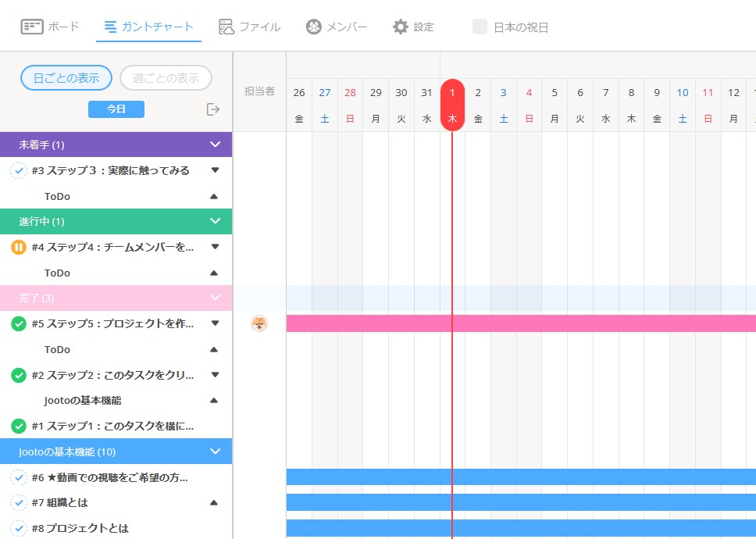Click the 今日 button
The image size is (756, 539).
click(x=116, y=109)
